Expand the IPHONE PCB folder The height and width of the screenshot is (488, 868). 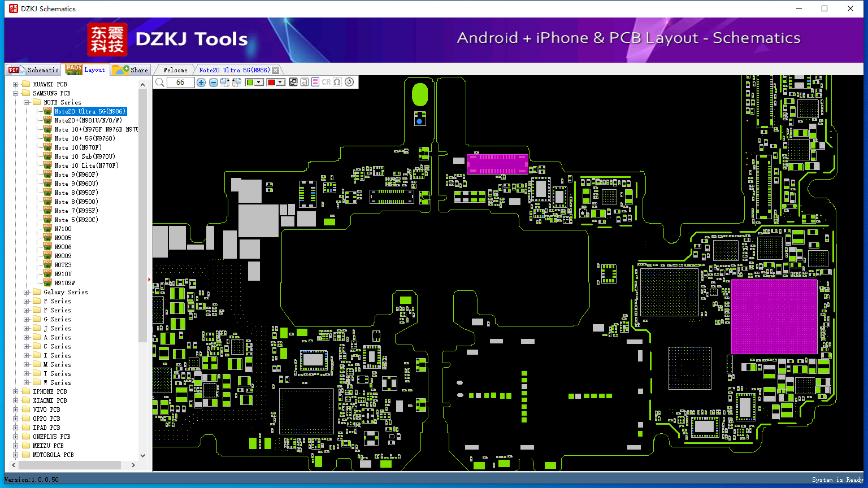pos(16,391)
